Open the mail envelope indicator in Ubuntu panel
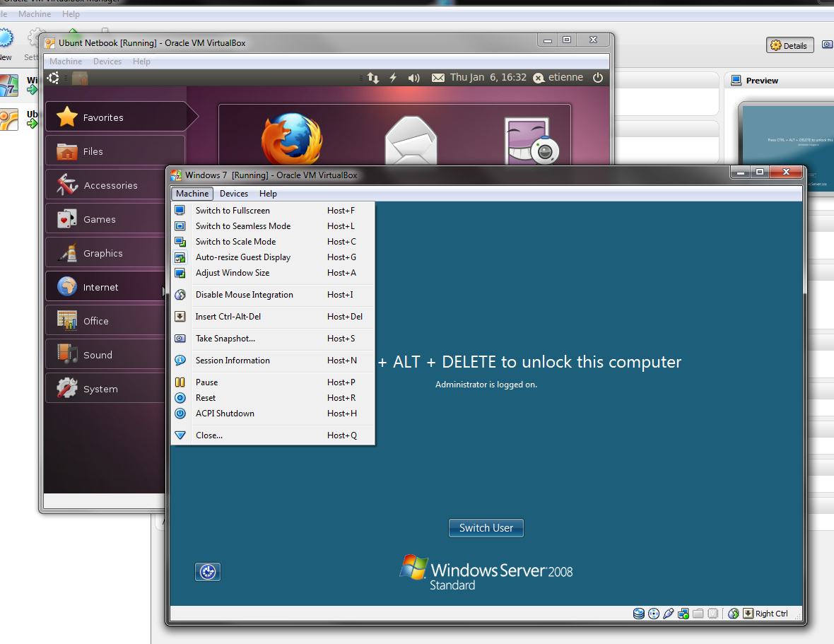The height and width of the screenshot is (644, 834). pyautogui.click(x=437, y=78)
